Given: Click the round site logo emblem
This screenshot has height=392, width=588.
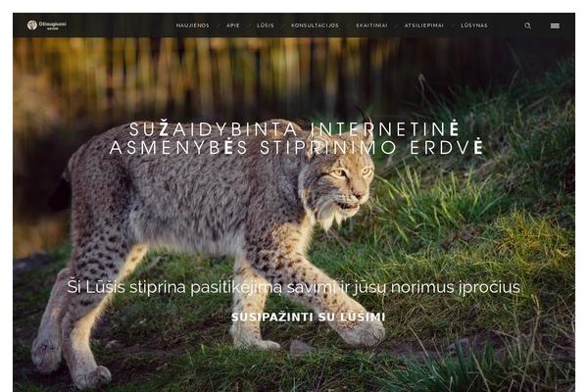Looking at the screenshot, I should pyautogui.click(x=32, y=25).
